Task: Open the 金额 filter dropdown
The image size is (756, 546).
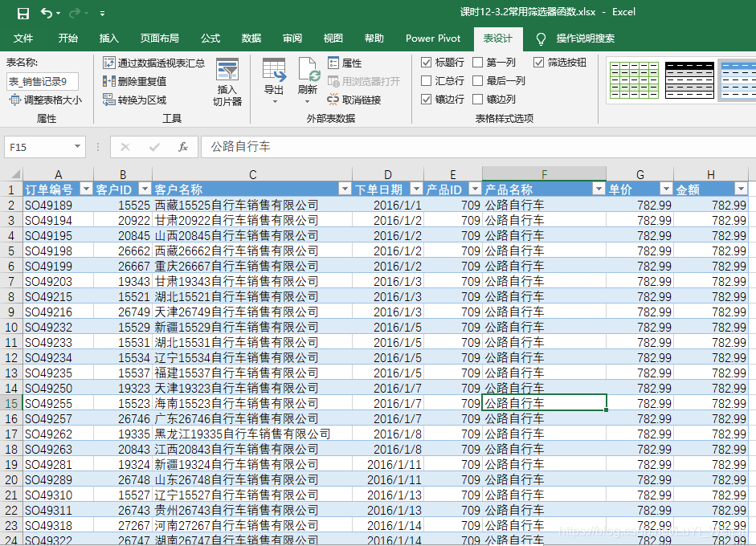Action: (741, 189)
